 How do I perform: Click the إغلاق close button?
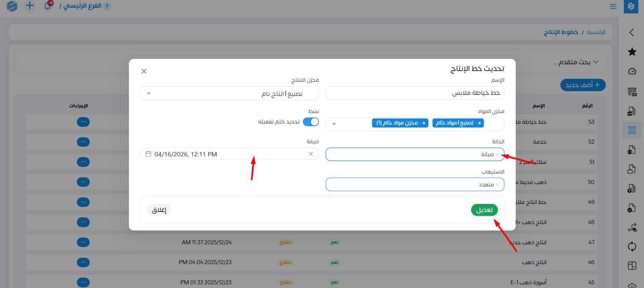click(x=159, y=210)
